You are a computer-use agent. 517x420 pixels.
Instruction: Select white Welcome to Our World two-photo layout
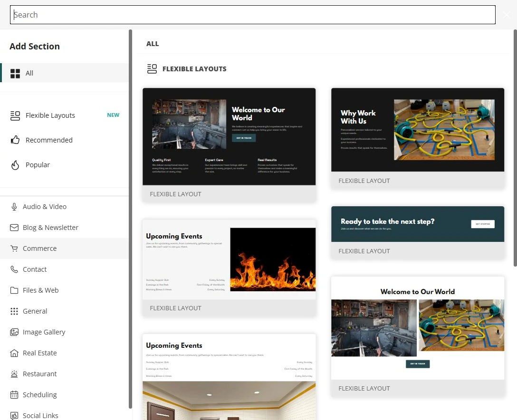418,336
